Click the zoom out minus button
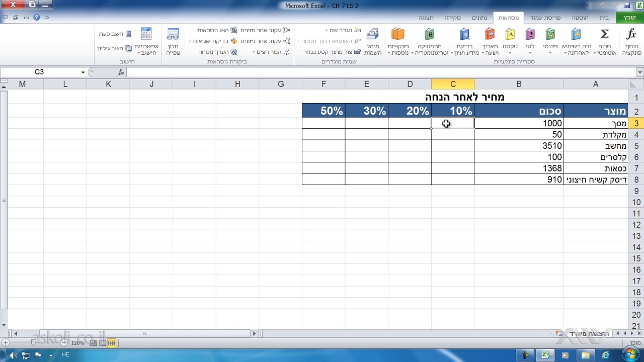The width and height of the screenshot is (644, 362). pos(64,343)
